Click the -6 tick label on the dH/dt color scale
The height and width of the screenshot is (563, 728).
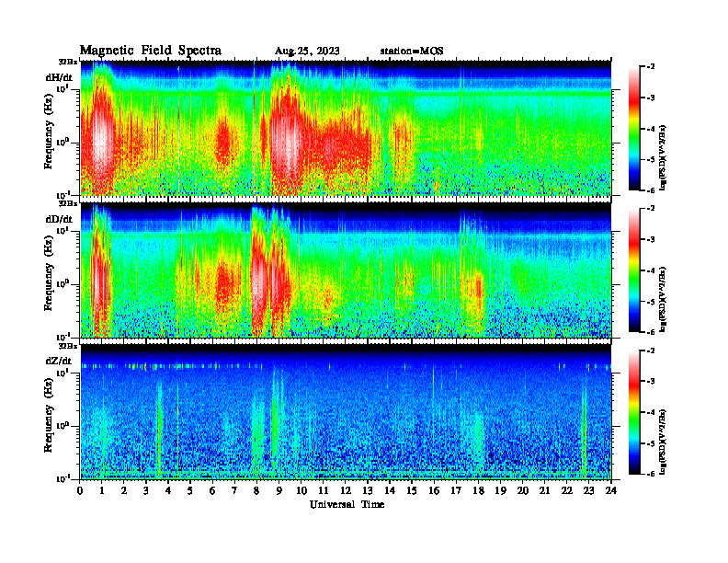651,190
